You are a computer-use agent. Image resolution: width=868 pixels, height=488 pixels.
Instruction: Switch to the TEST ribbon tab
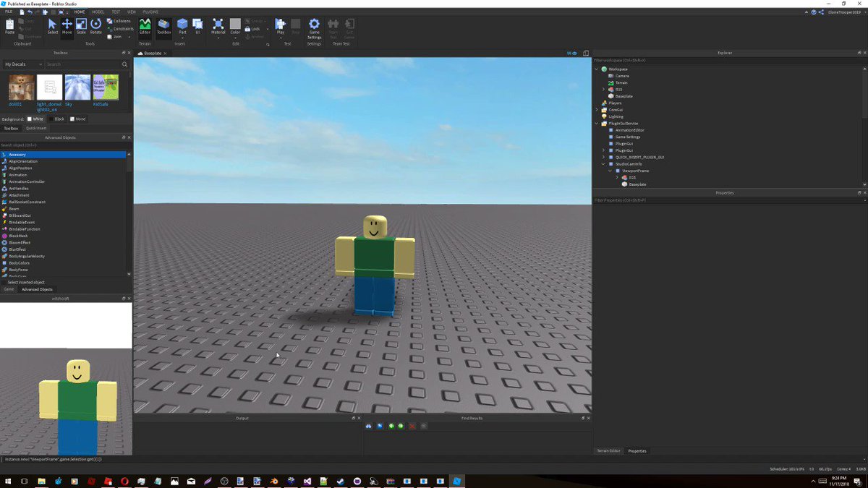[116, 12]
